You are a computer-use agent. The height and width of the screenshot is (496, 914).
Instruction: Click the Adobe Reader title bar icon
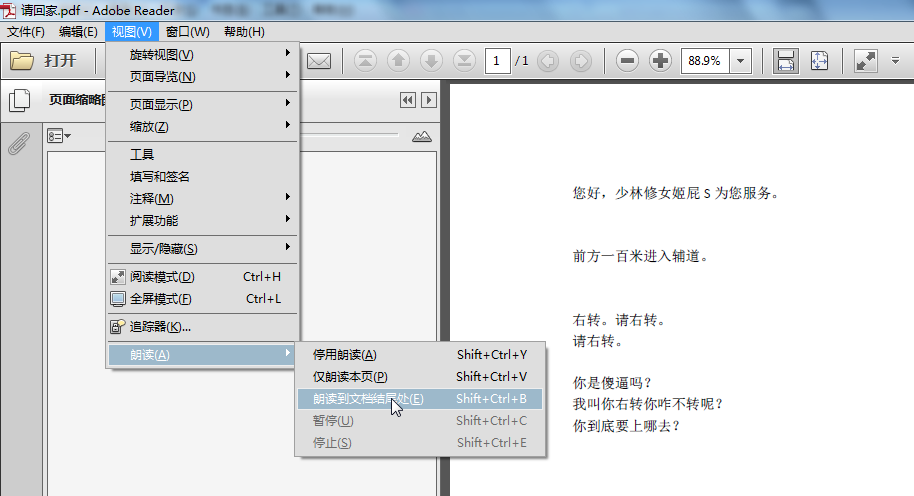tap(8, 10)
